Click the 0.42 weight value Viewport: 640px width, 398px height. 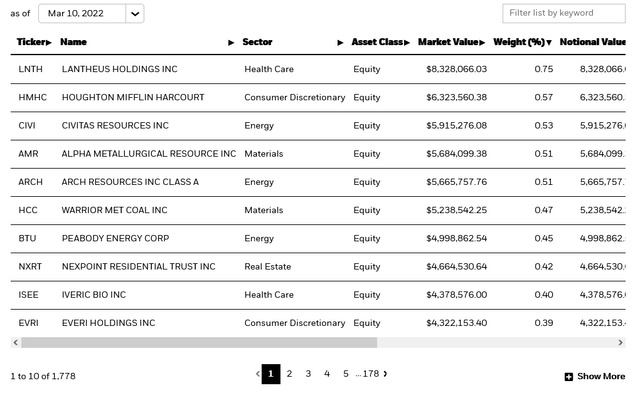point(544,266)
